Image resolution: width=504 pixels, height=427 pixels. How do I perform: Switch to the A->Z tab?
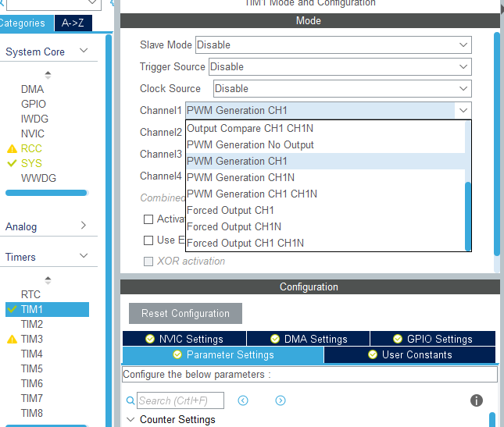[x=73, y=23]
